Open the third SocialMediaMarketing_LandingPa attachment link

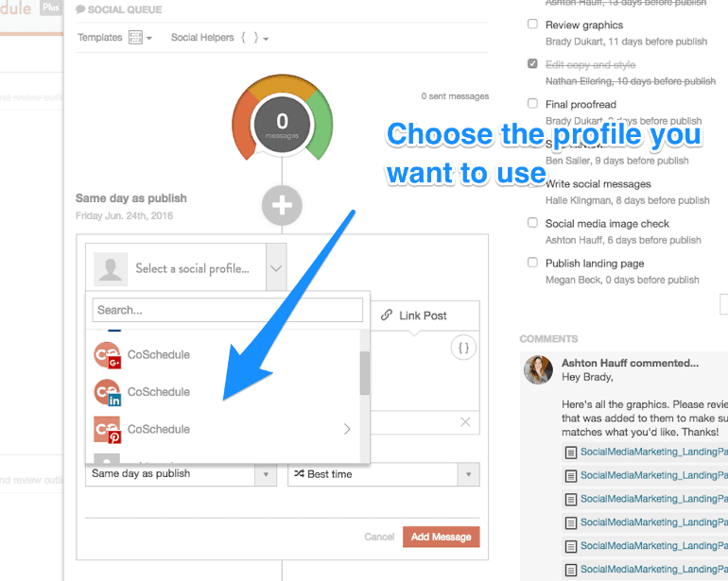click(653, 499)
